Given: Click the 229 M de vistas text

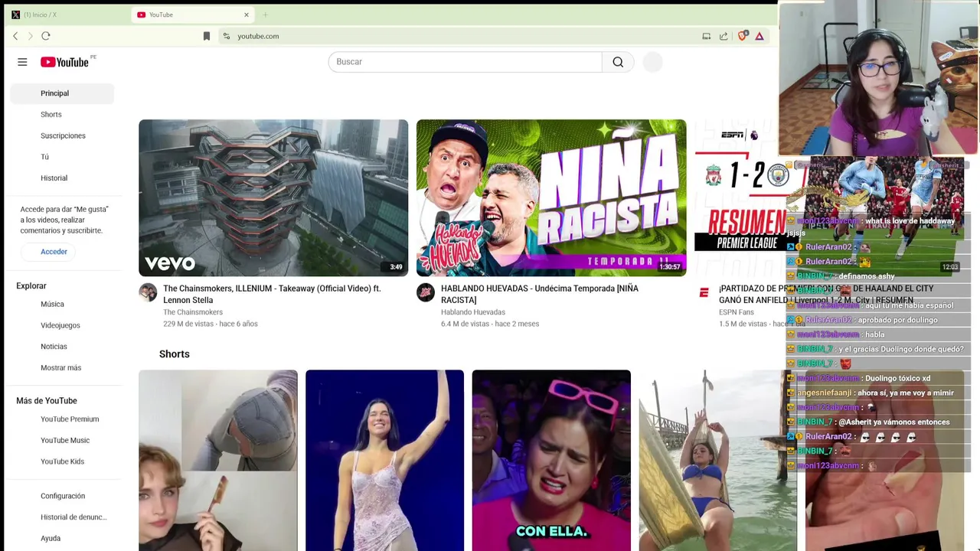Looking at the screenshot, I should click(x=187, y=324).
